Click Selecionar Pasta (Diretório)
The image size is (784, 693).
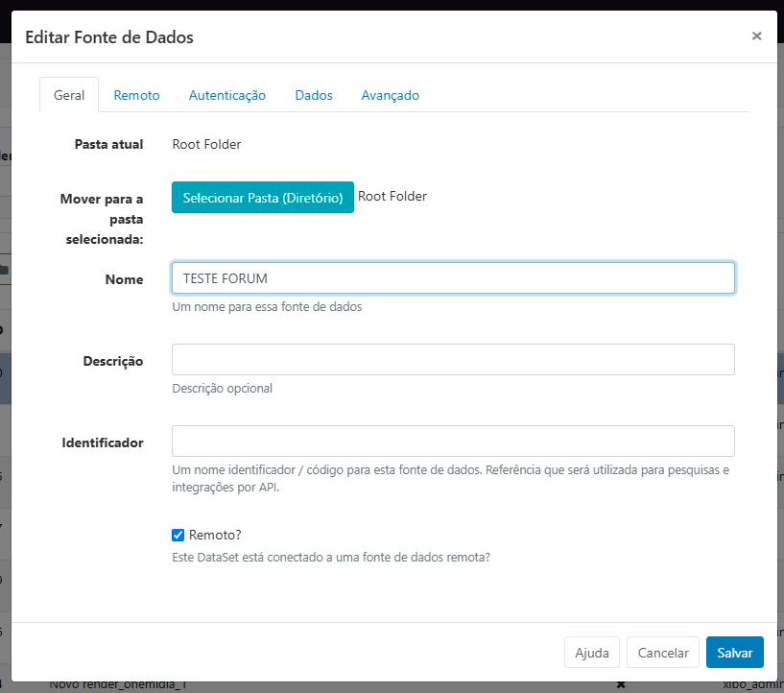point(262,197)
